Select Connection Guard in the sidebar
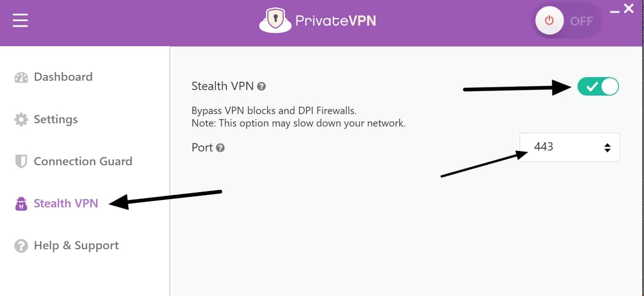 [83, 161]
